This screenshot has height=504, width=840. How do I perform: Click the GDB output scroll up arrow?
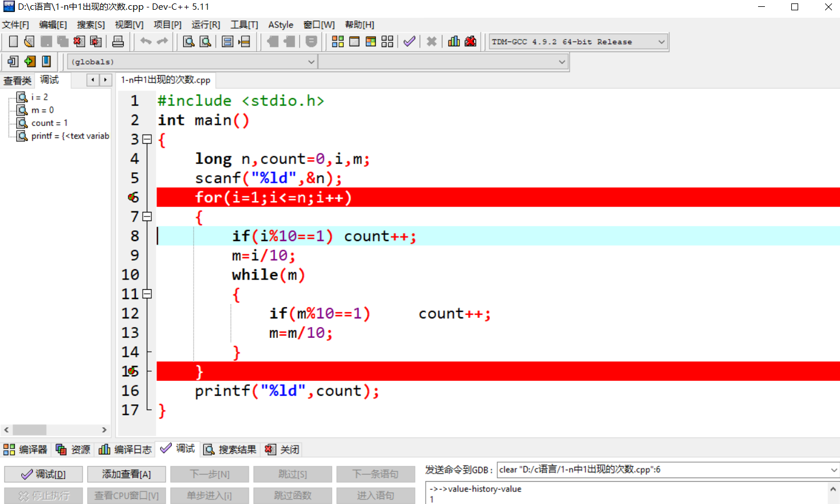tap(833, 489)
